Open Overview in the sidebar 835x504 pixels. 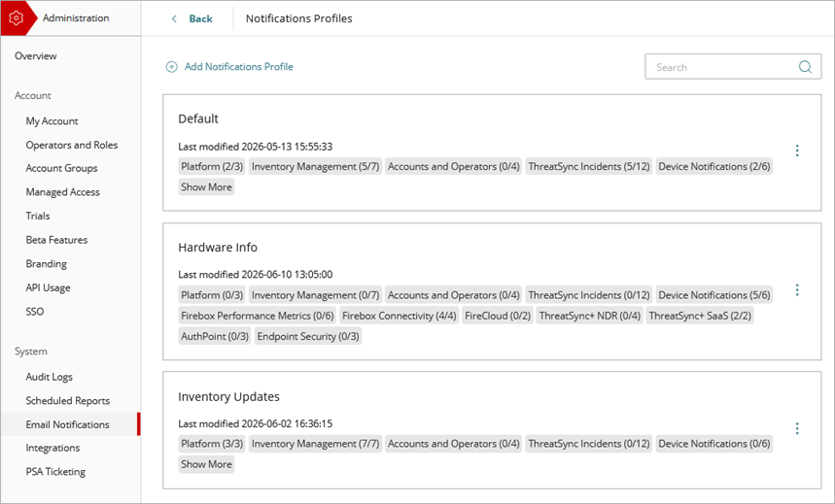tap(36, 56)
